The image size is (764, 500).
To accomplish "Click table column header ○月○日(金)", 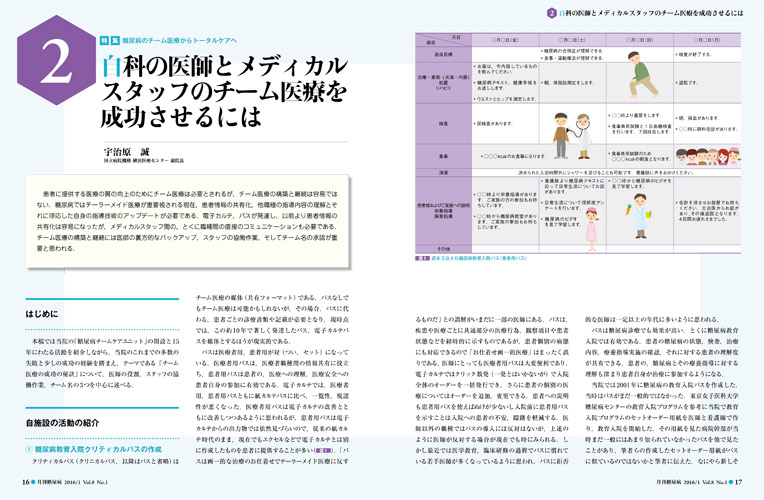I will (505, 40).
